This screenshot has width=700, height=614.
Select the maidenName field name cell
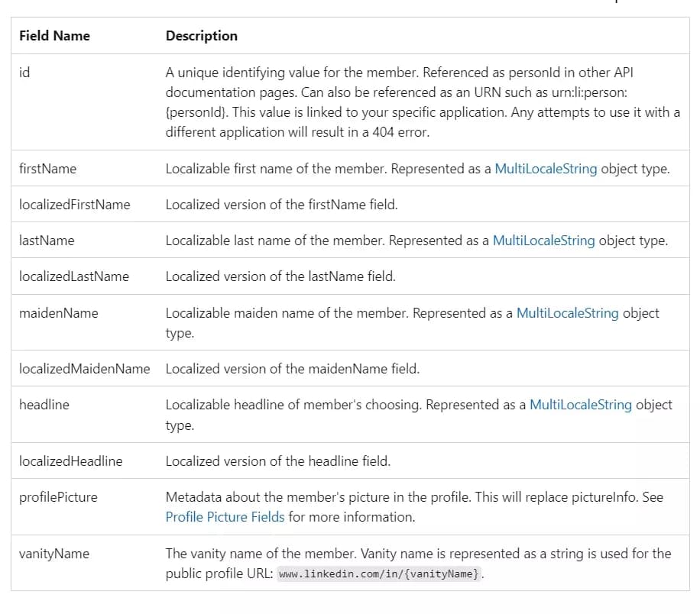pos(50,312)
